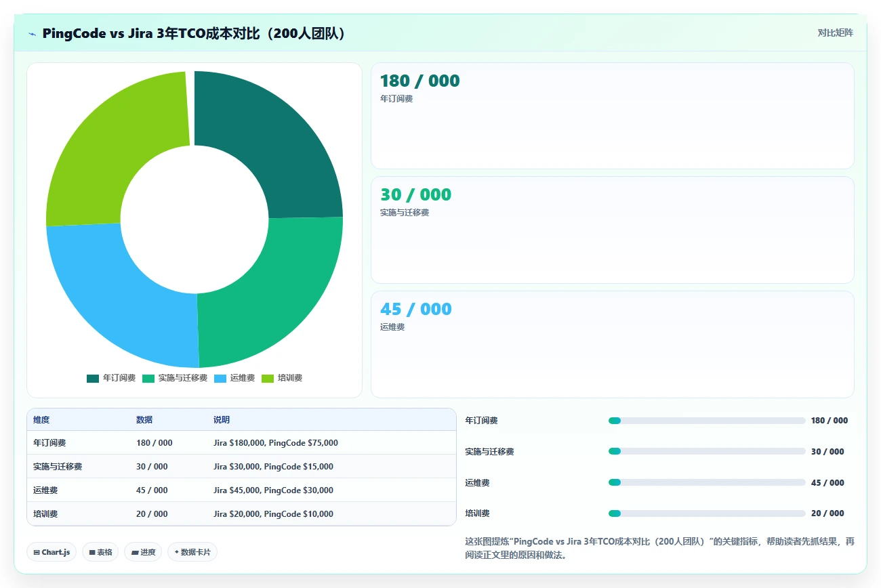Click the 对比矩阵 label in the header
This screenshot has height=588, width=881.
(x=835, y=33)
